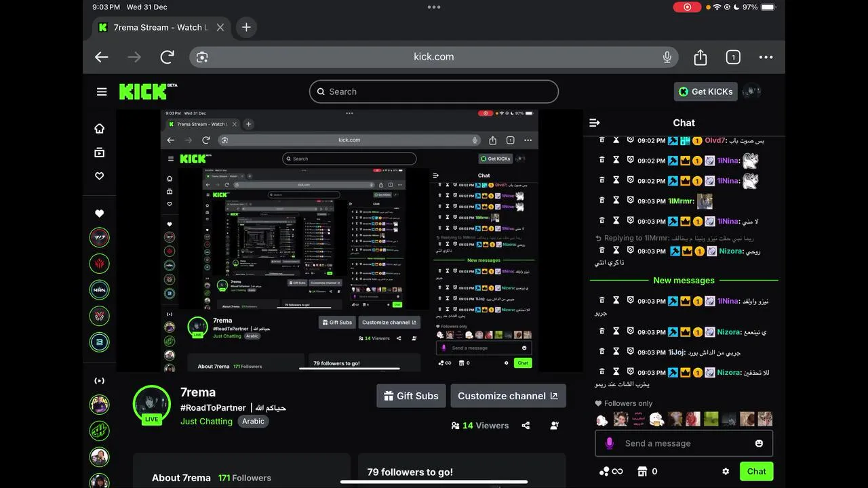Click the purple microphone icon in message box
Image resolution: width=868 pixels, height=488 pixels.
coord(609,443)
